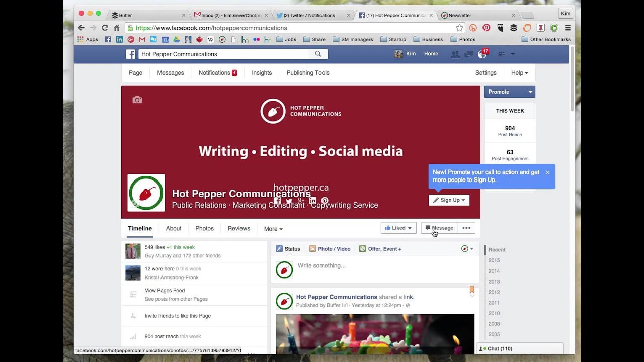The image size is (644, 362).
Task: Click the browser Back arrow
Action: (81, 28)
